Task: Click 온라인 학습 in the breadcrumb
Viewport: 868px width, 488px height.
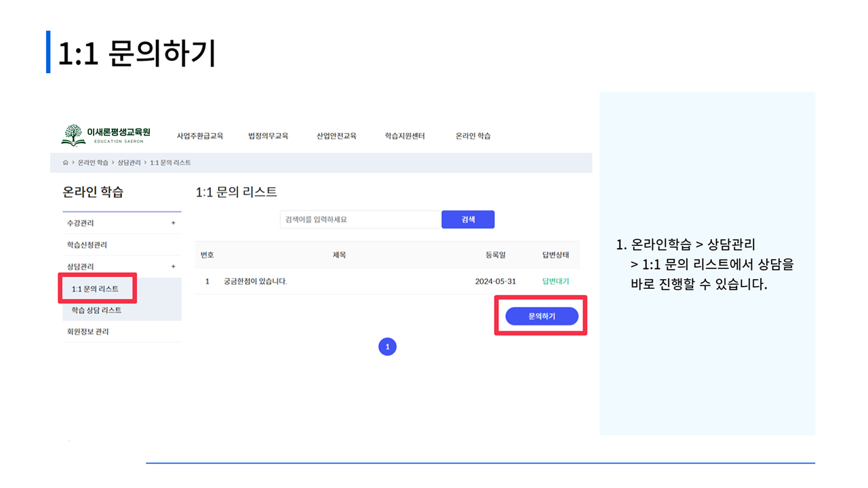Action: pyautogui.click(x=93, y=163)
